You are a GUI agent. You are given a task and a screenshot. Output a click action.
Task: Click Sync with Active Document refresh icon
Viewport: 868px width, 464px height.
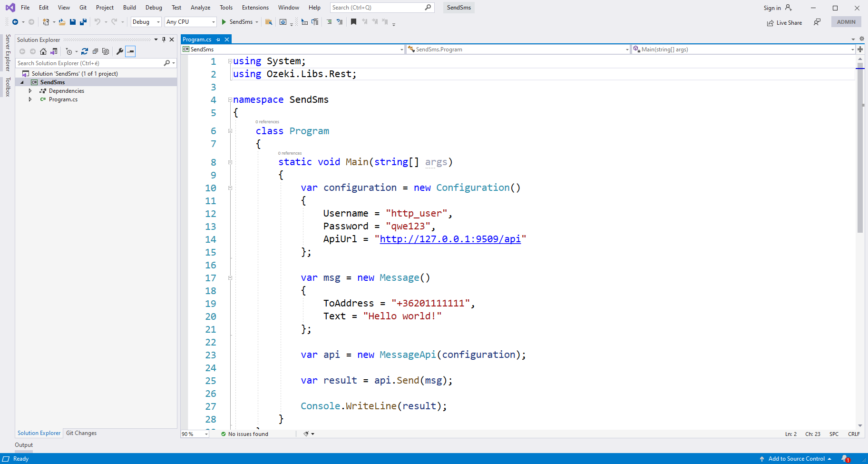pos(85,51)
